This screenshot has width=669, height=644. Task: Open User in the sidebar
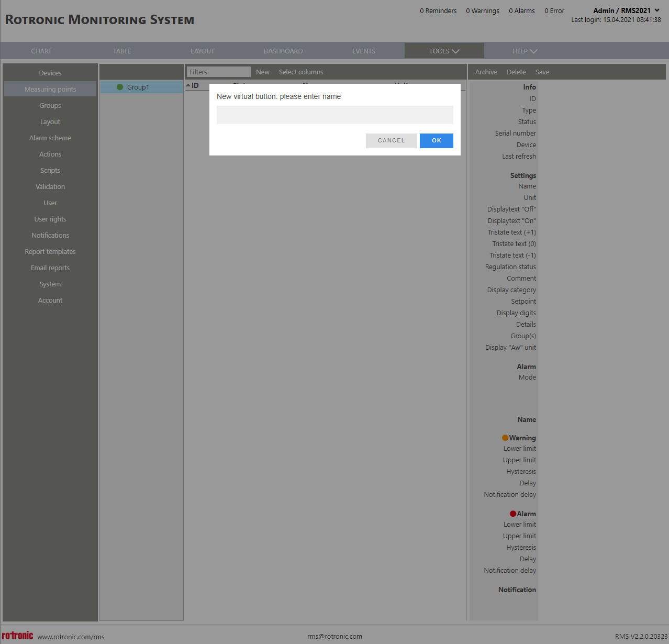coord(50,203)
